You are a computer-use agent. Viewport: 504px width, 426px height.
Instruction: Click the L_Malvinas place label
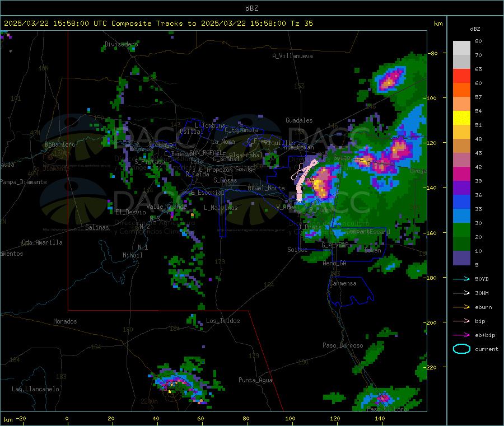[x=221, y=208]
